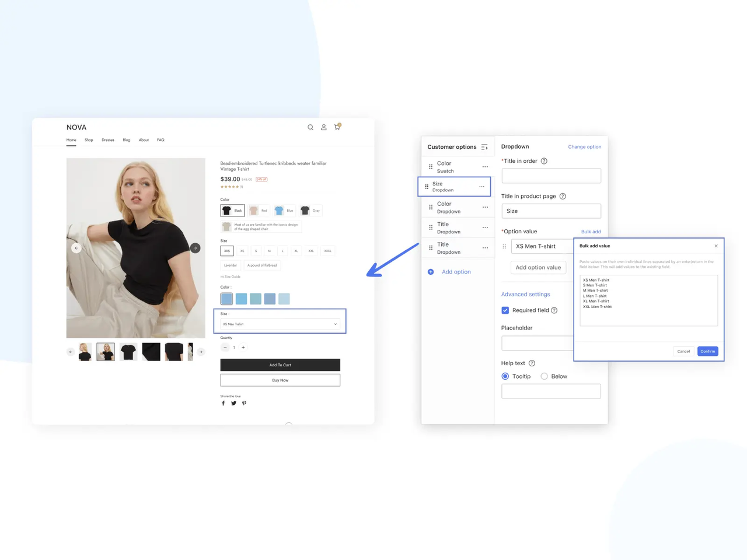Open the Size dropdown on product page
The height and width of the screenshot is (560, 747).
pos(280,324)
